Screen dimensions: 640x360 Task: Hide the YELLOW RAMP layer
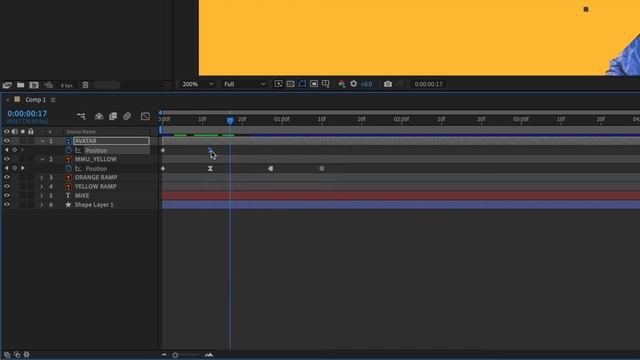click(7, 186)
